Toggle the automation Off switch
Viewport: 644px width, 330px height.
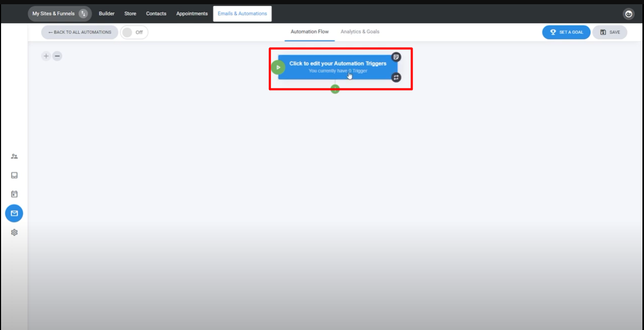(x=134, y=32)
